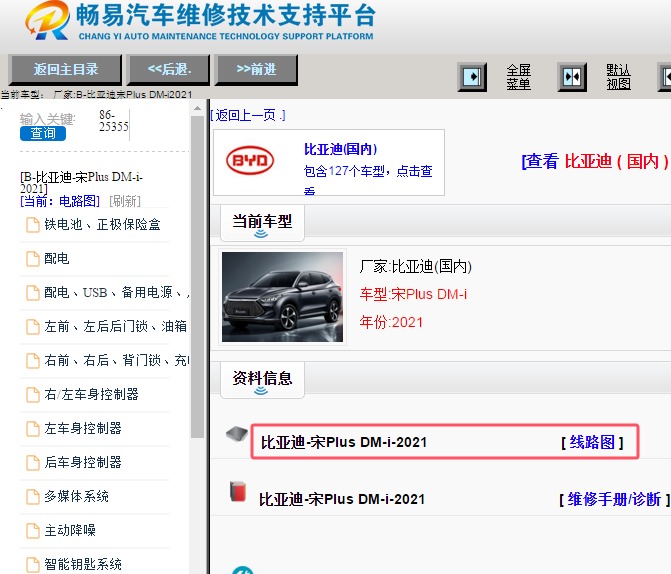Select the 当前车型 tab
The image size is (671, 574).
tap(262, 223)
